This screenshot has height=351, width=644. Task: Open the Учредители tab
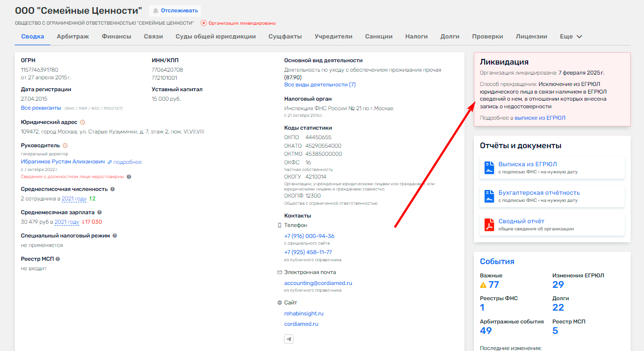point(333,37)
